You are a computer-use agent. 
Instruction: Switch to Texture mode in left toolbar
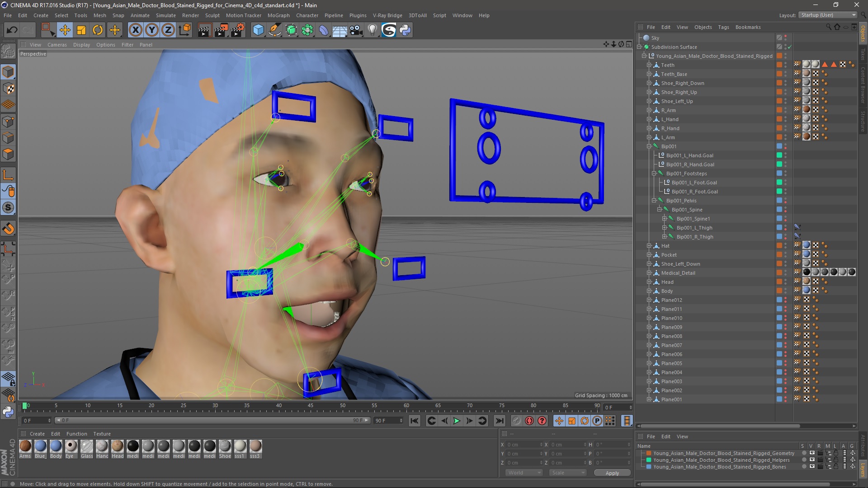(8, 89)
